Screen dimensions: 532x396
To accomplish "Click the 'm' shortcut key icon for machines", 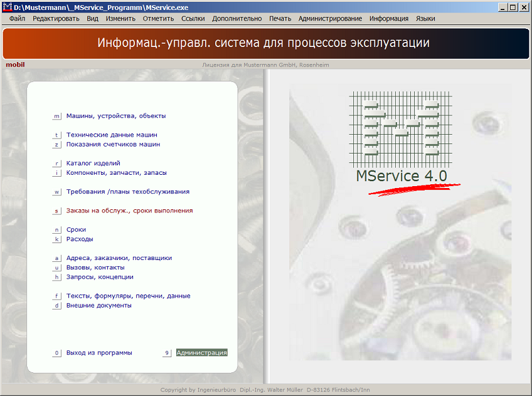I will coord(56,116).
